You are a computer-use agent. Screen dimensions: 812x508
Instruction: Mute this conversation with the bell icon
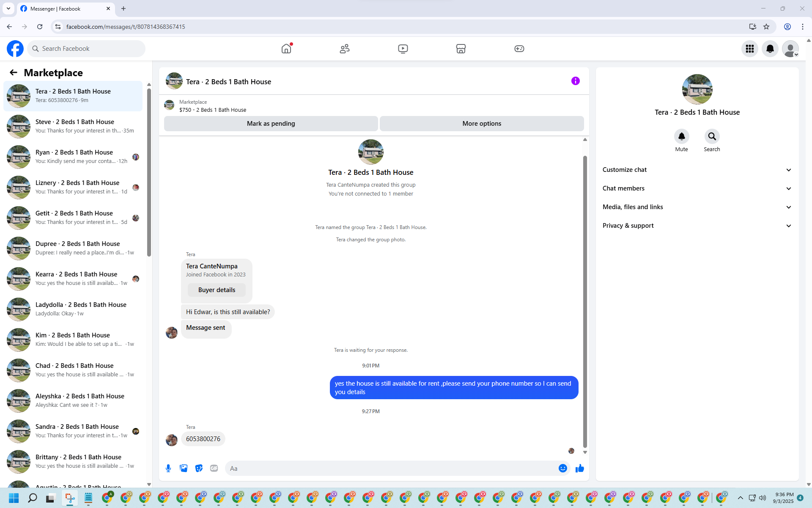[x=682, y=136]
